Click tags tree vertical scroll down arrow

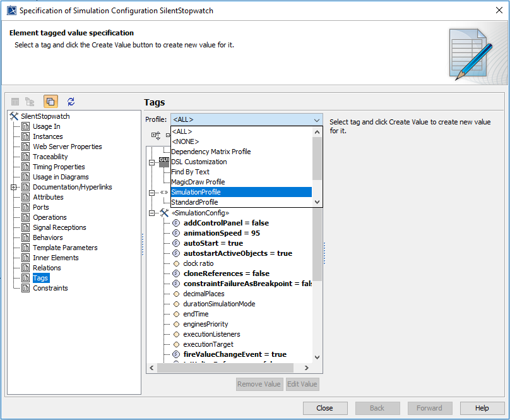(x=317, y=357)
